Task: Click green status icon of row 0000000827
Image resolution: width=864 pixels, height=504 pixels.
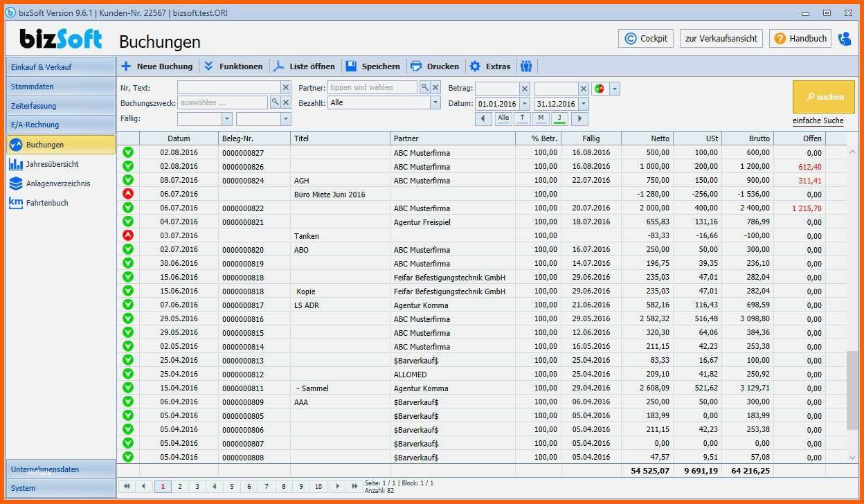Action: tap(128, 152)
